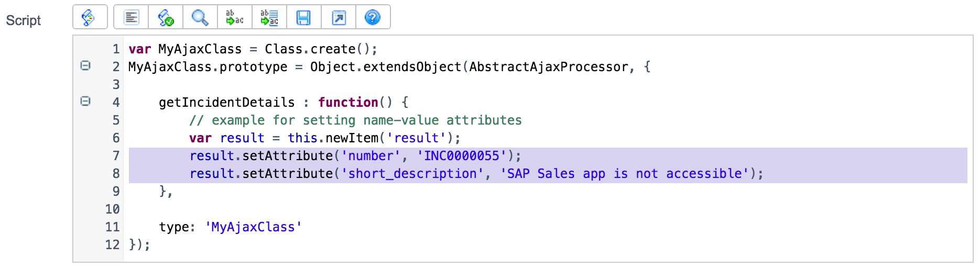
Task: Run the script syntax check icon
Action: coord(166,17)
